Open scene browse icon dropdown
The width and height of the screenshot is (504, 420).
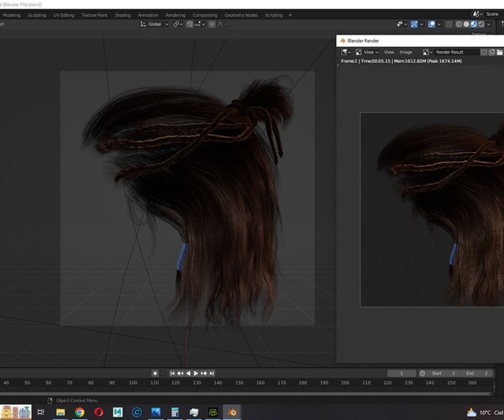click(x=477, y=14)
